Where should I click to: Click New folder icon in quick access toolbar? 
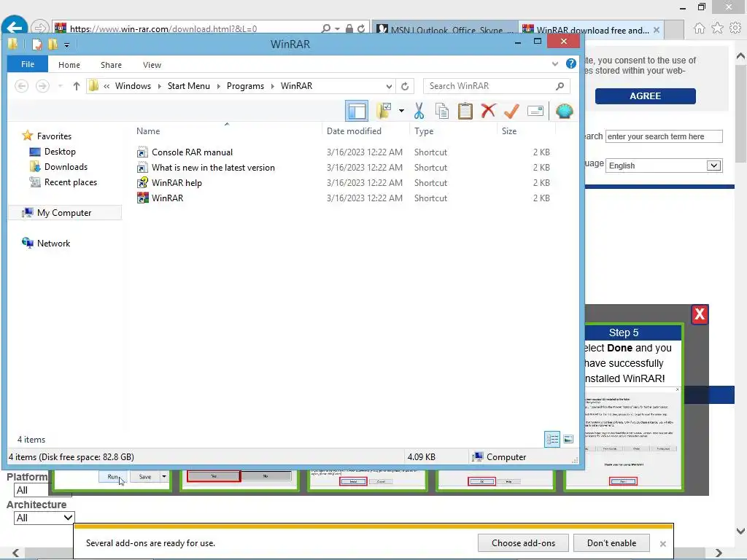tap(53, 44)
